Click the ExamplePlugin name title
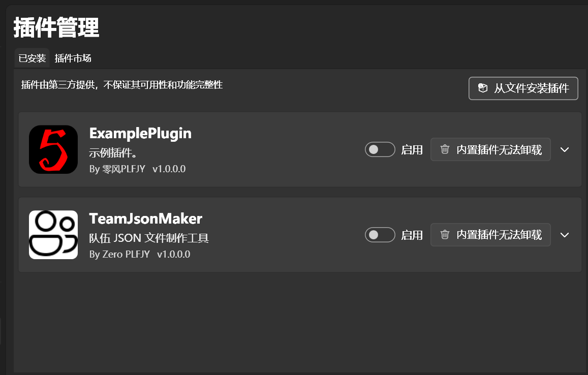This screenshot has height=375, width=588. (140, 133)
